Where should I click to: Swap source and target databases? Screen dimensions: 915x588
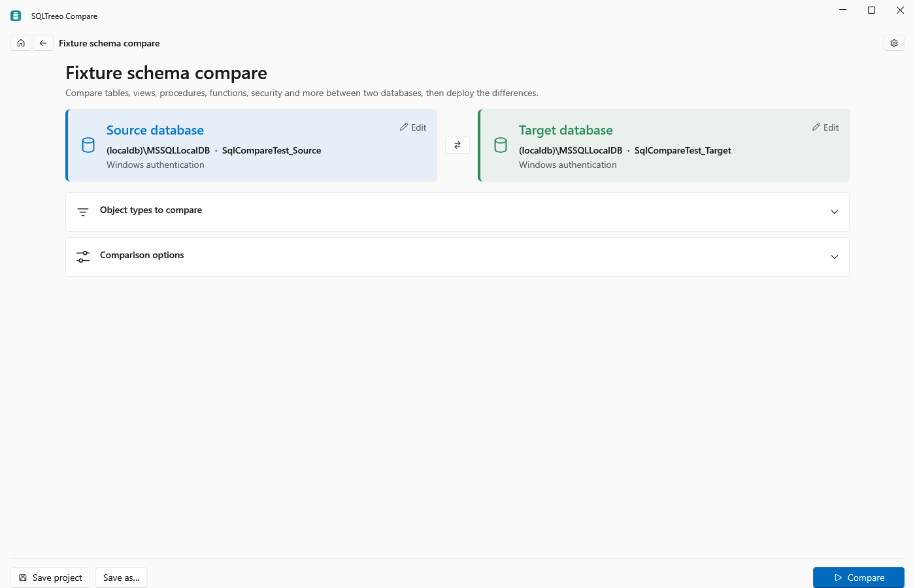(x=457, y=145)
